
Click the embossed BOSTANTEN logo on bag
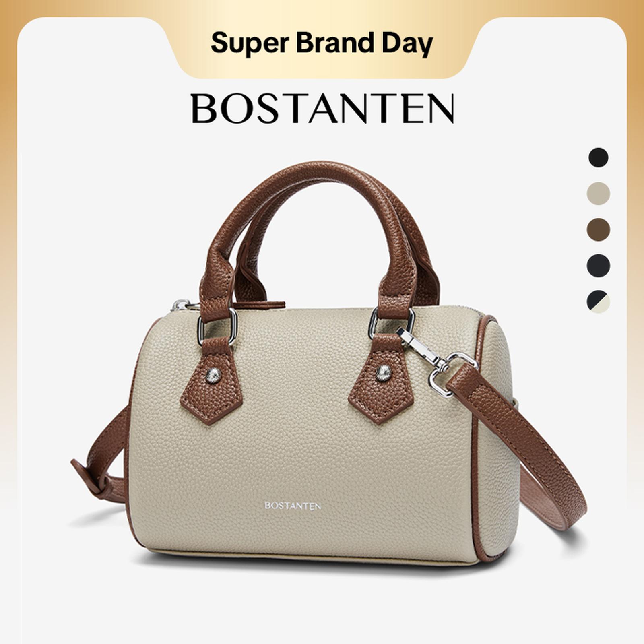click(293, 506)
